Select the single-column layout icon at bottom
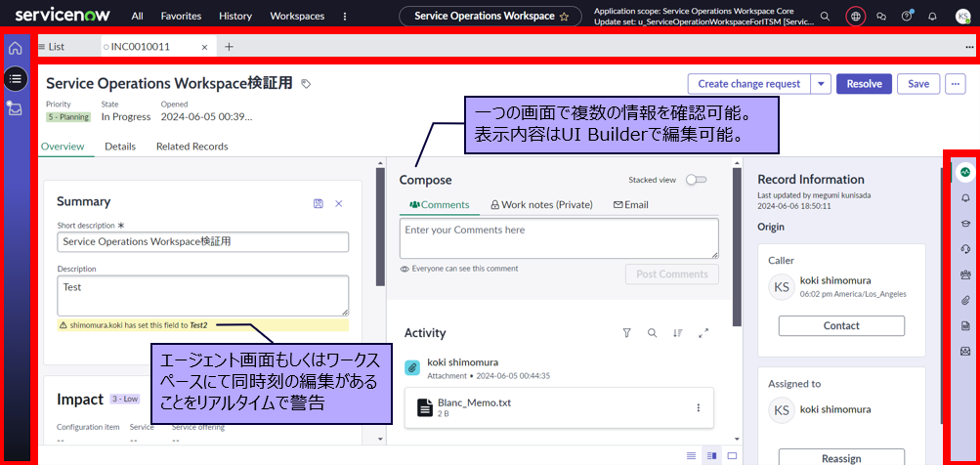Viewport: 980px width, 465px height. coord(691,455)
